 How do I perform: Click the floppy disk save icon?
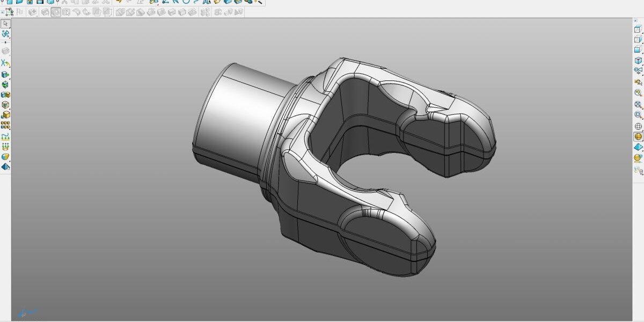click(40, 2)
